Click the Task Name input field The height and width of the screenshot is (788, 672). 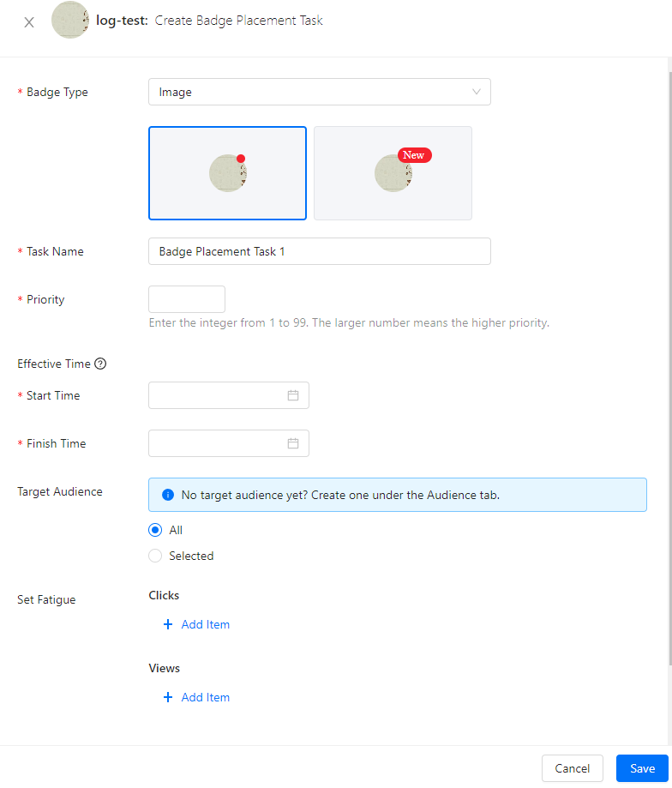(x=319, y=251)
